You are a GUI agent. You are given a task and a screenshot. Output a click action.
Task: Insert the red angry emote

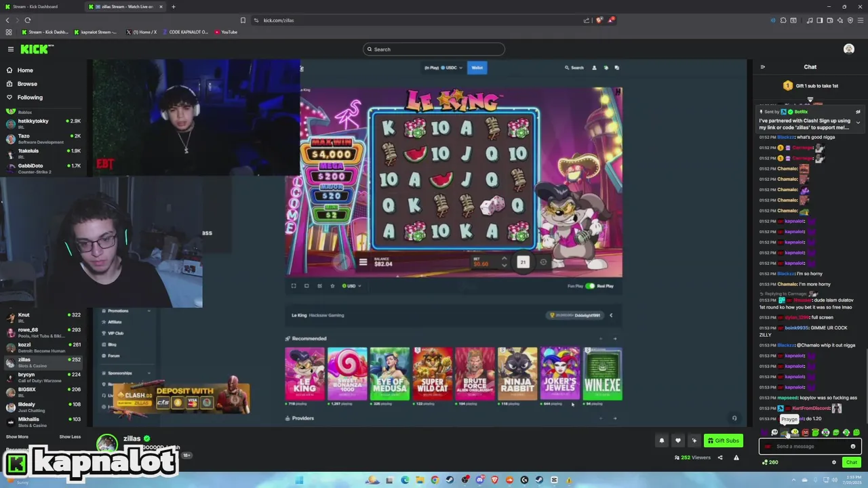pos(805,432)
